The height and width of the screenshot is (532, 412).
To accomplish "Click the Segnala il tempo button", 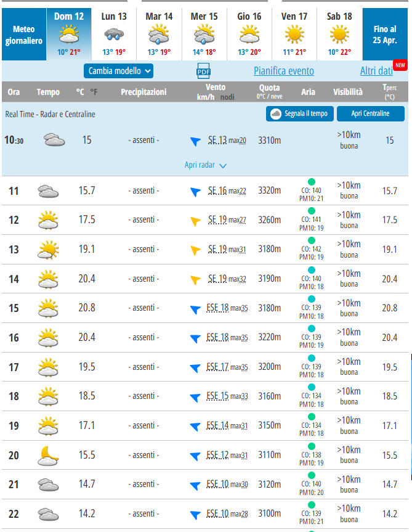I will [300, 113].
